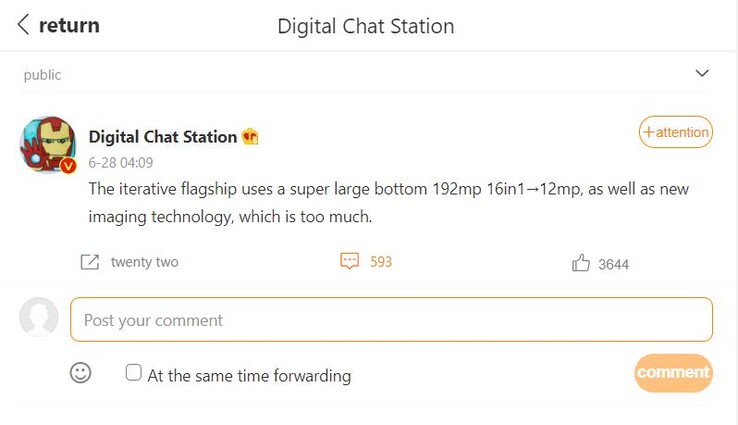This screenshot has width=738, height=425.
Task: Click the 593 comments count
Action: click(x=381, y=262)
